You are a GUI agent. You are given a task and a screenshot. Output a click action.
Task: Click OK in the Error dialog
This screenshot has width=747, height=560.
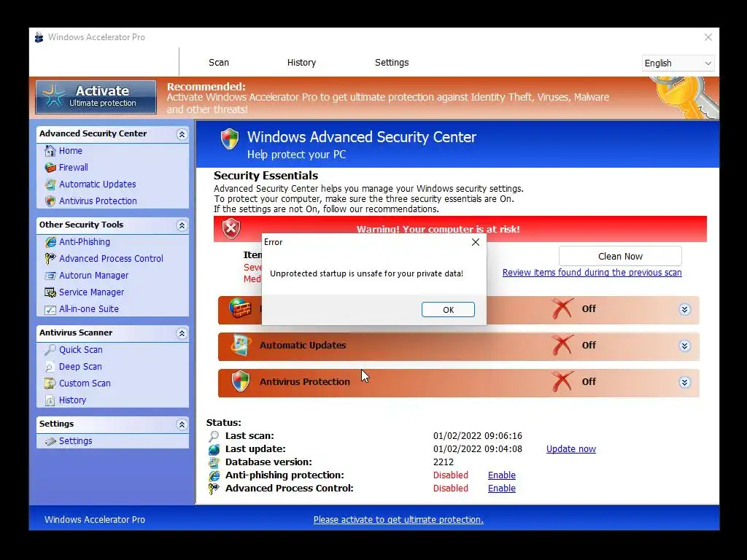(x=448, y=309)
